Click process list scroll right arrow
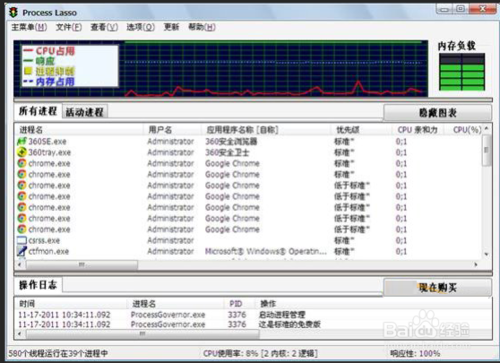The image size is (500, 363). pos(476,265)
